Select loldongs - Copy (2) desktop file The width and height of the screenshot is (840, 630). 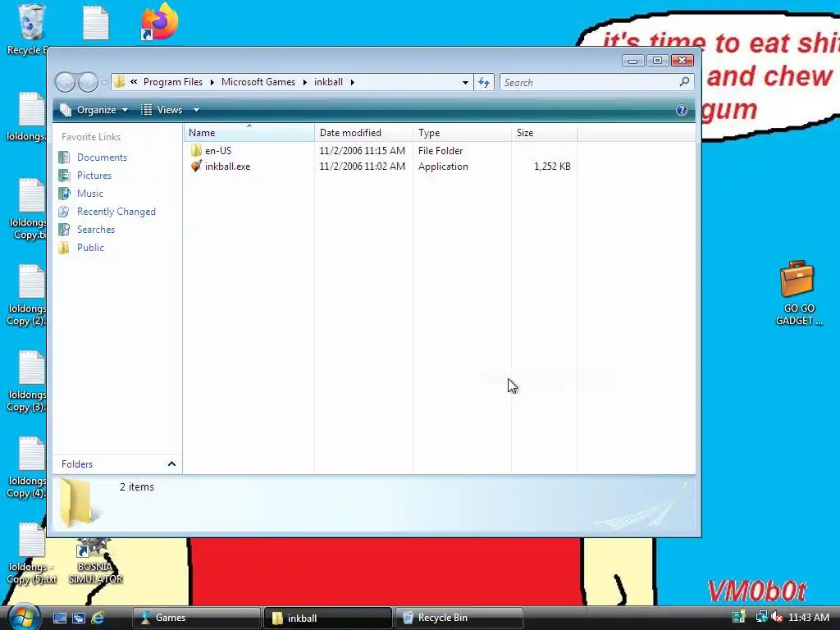tap(27, 295)
